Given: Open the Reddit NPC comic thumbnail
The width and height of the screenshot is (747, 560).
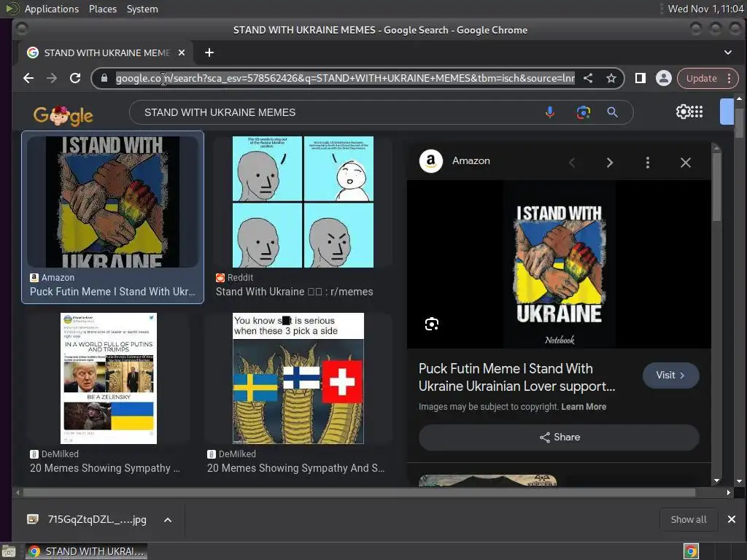Looking at the screenshot, I should click(303, 202).
